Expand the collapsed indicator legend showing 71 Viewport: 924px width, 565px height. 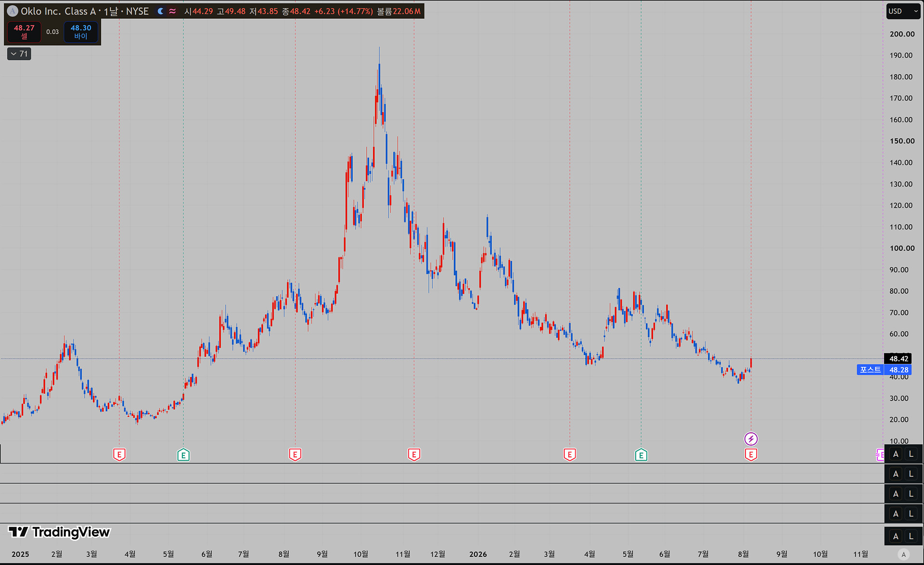(19, 54)
